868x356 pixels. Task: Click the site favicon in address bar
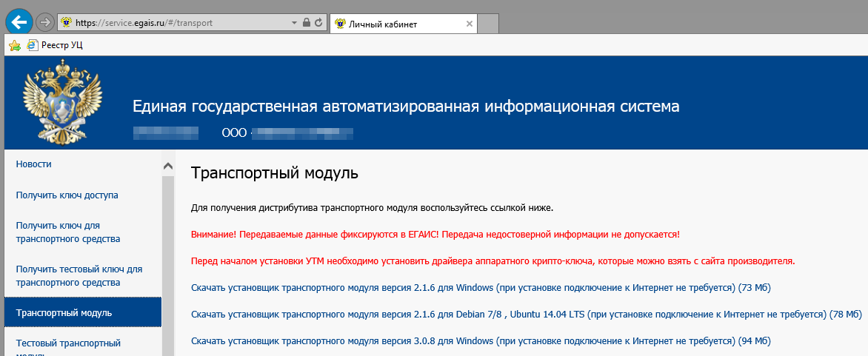tap(67, 23)
